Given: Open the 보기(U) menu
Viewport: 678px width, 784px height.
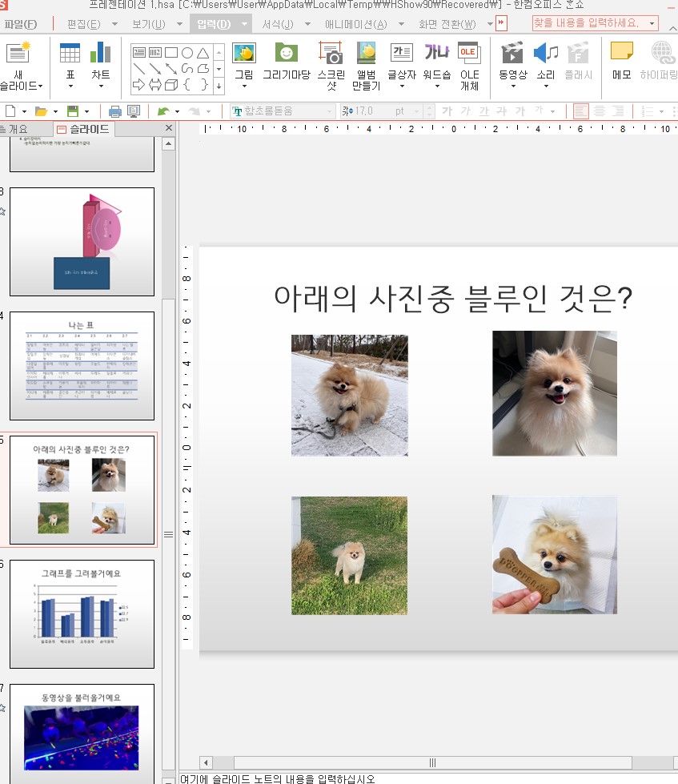Looking at the screenshot, I should coord(149,24).
